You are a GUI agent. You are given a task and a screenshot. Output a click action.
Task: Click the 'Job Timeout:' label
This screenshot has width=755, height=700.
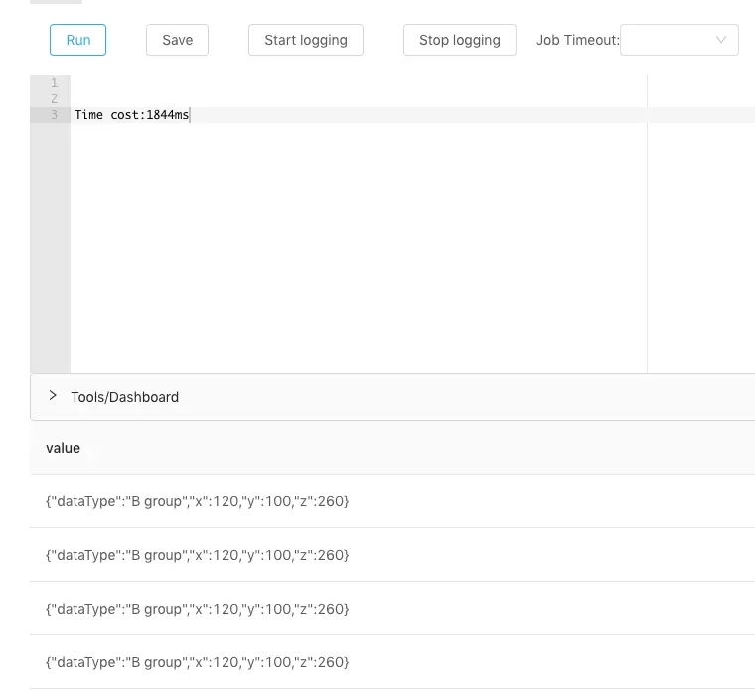pos(577,40)
